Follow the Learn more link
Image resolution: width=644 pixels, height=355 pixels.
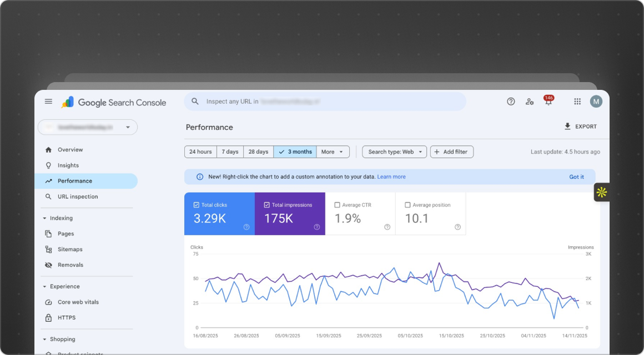[x=391, y=177]
